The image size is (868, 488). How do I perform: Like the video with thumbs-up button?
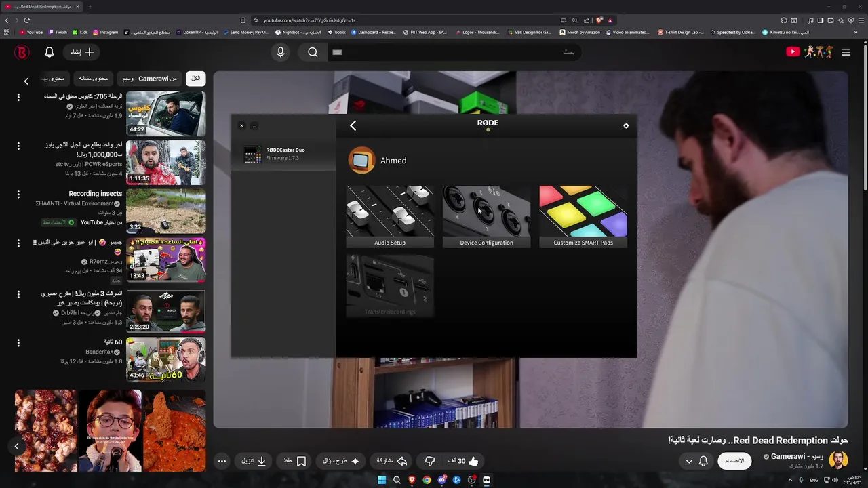463,461
